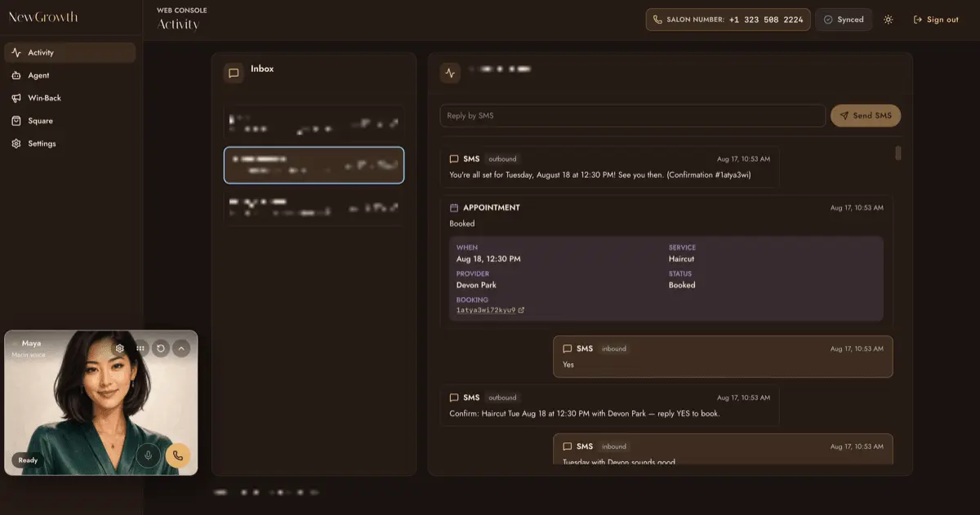Viewport: 980px width, 515px height.
Task: Reset Maya session with refresh icon
Action: point(161,349)
